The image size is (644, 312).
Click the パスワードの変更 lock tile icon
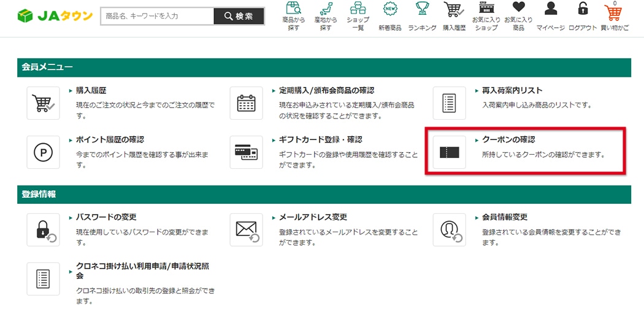43,230
